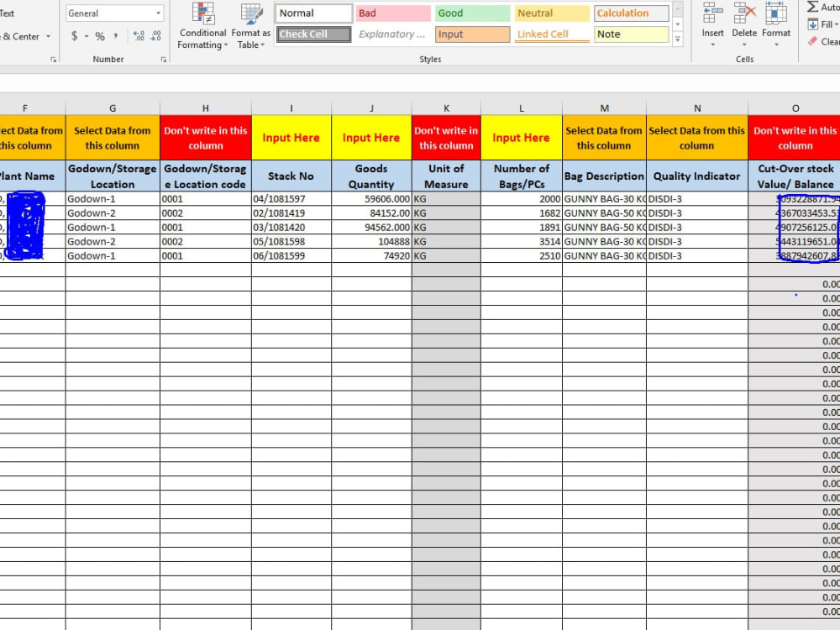840x630 pixels.
Task: Select goods quantity 59606.000 cell
Action: (x=372, y=199)
